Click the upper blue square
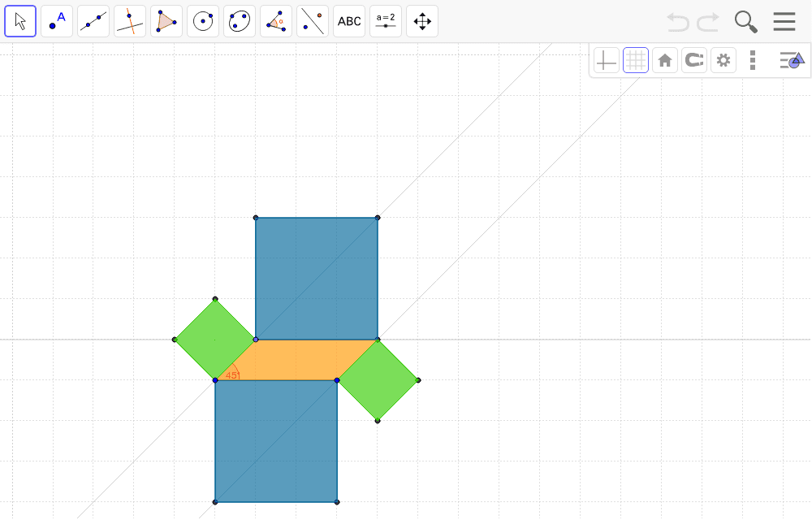 click(x=317, y=279)
